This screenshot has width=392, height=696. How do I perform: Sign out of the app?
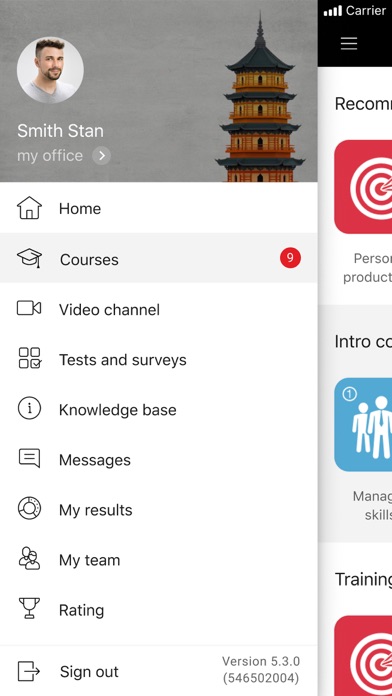[89, 672]
